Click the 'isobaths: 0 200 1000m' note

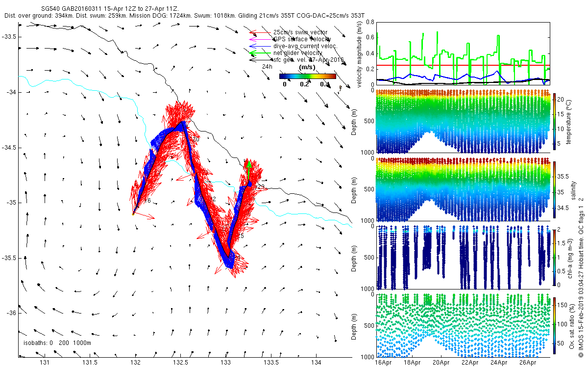coord(57,343)
